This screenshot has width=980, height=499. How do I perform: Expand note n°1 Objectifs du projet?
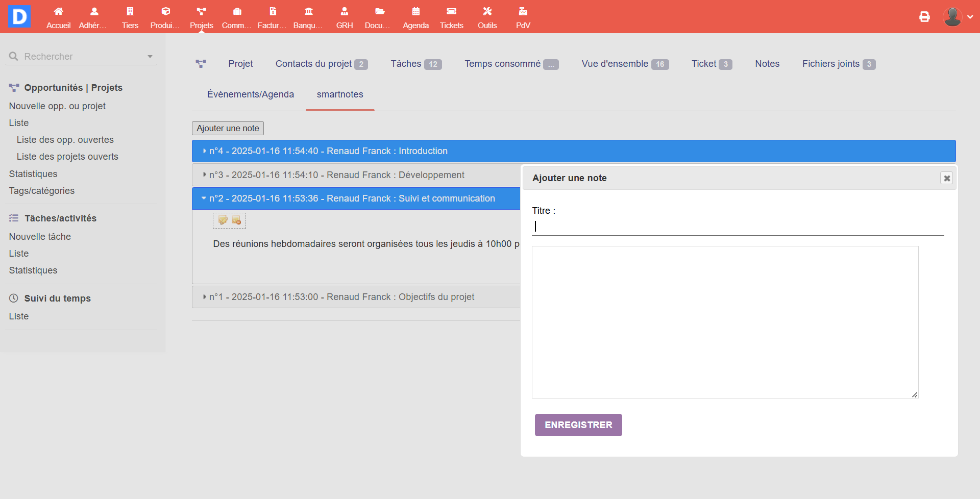[341, 297]
